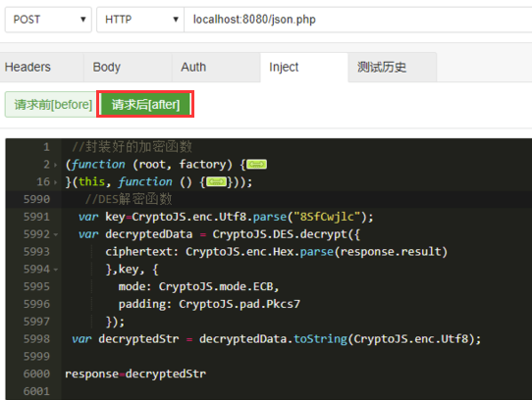Click the padding: CryptoJS.pad.Pkcs7 line
This screenshot has width=532, height=400.
pos(209,304)
